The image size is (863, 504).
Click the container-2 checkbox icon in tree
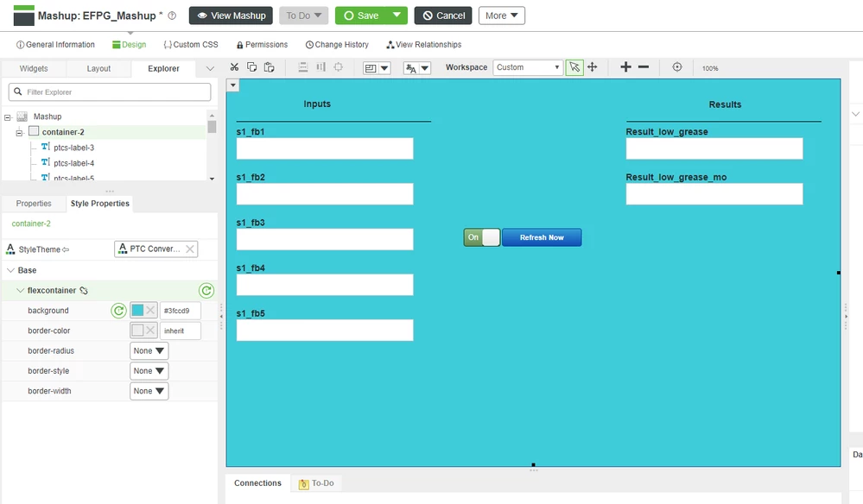34,131
